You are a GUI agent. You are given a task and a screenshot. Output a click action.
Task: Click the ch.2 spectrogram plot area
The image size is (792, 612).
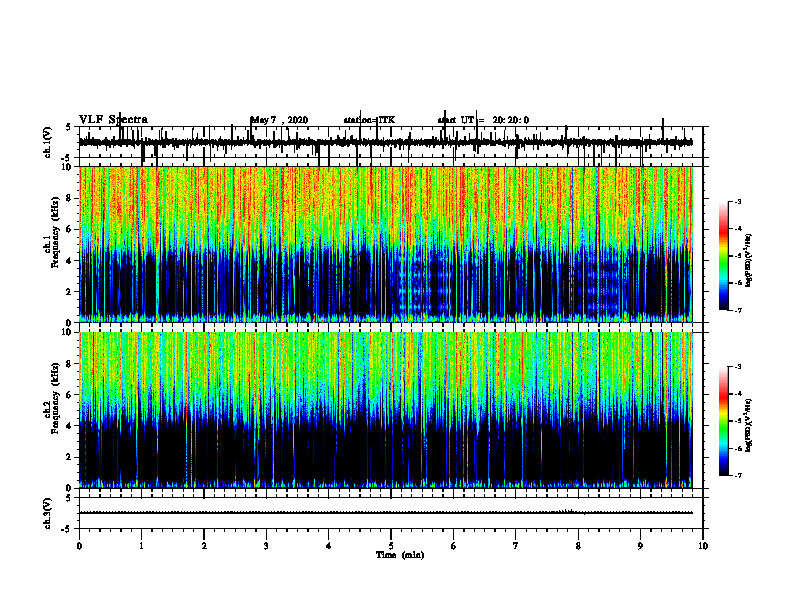pos(386,410)
